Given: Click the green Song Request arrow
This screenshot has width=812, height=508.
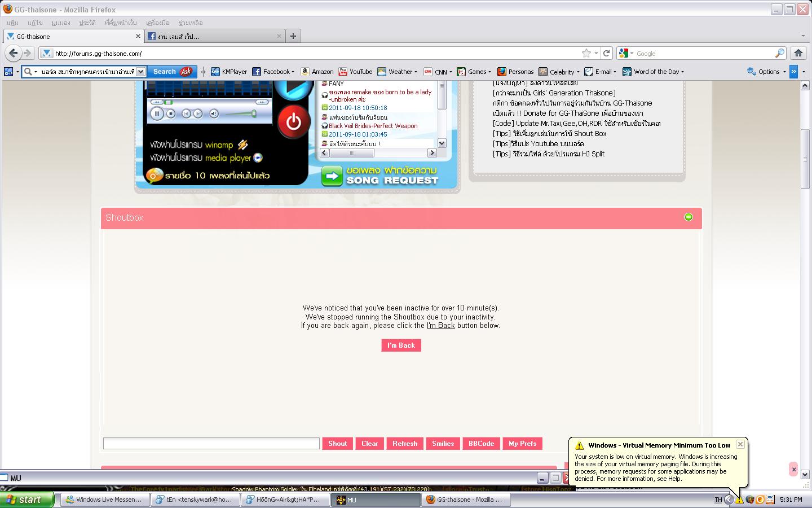Looking at the screenshot, I should coord(332,176).
